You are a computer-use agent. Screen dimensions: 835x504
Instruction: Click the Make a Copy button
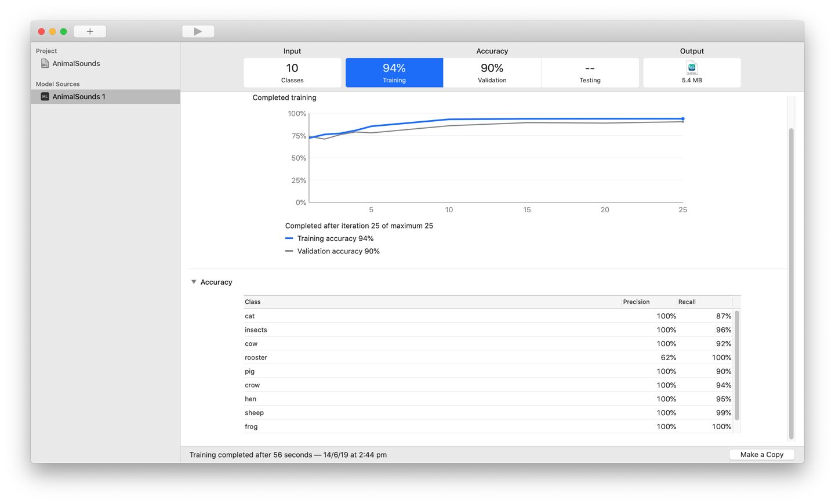761,455
